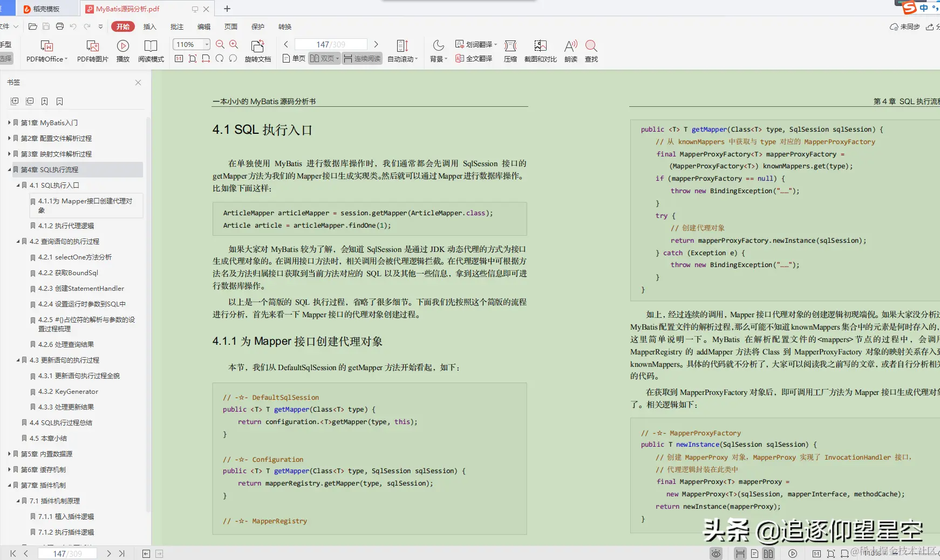The width and height of the screenshot is (940, 560).
Task: Switch to the 稻壳模板 tab
Action: coord(46,9)
